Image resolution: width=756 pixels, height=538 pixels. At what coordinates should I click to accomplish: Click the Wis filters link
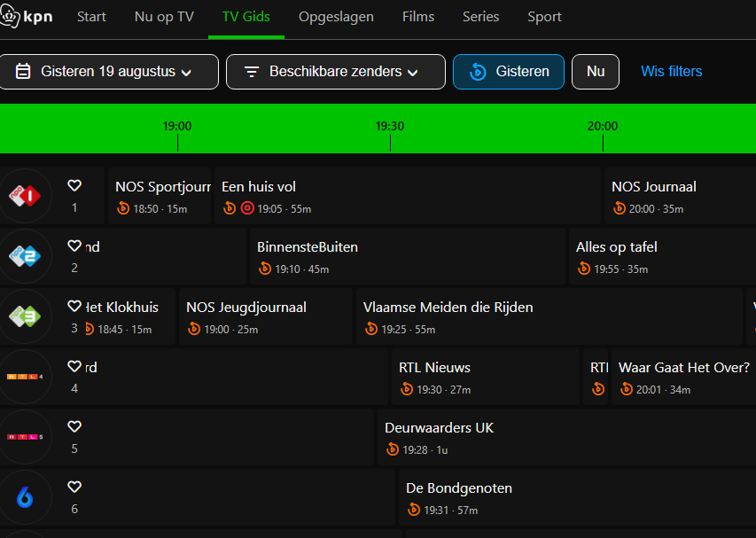(671, 71)
